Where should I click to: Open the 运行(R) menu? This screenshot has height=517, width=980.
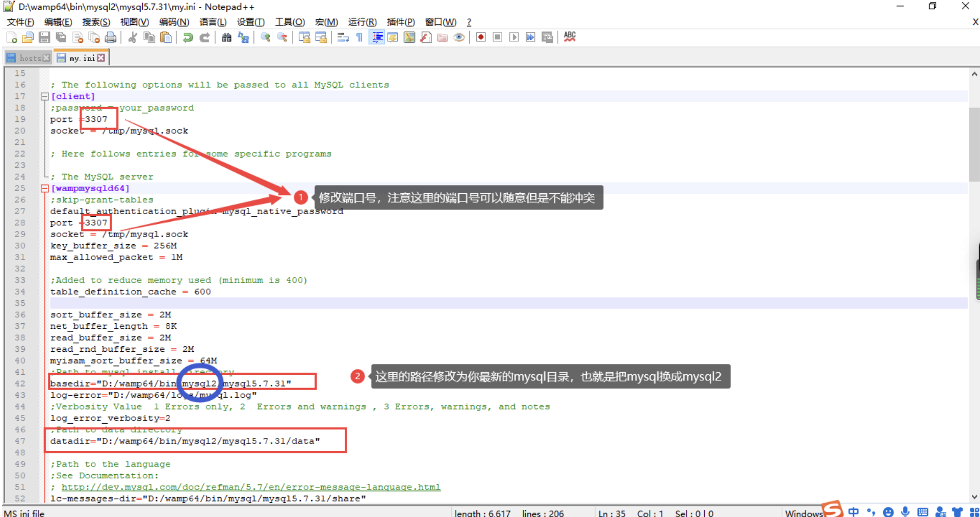pyautogui.click(x=362, y=22)
